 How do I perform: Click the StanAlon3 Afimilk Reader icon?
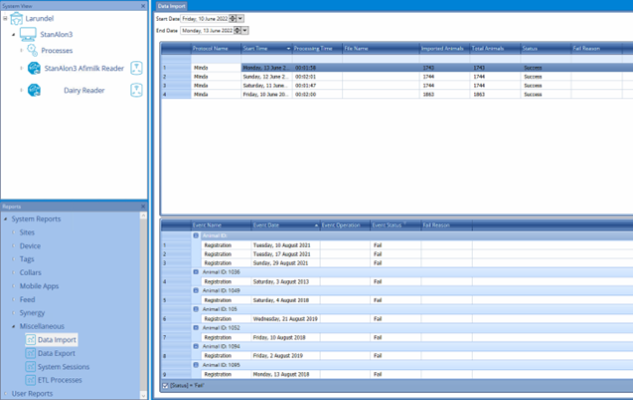click(x=33, y=67)
